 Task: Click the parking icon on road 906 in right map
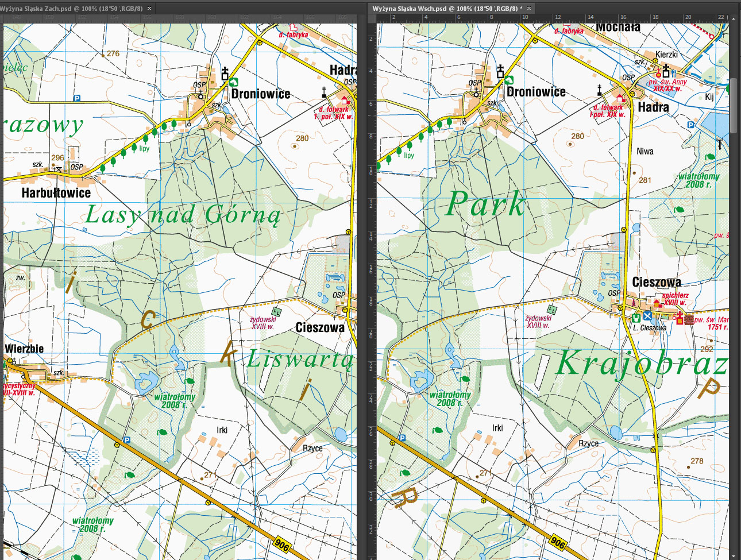402,438
